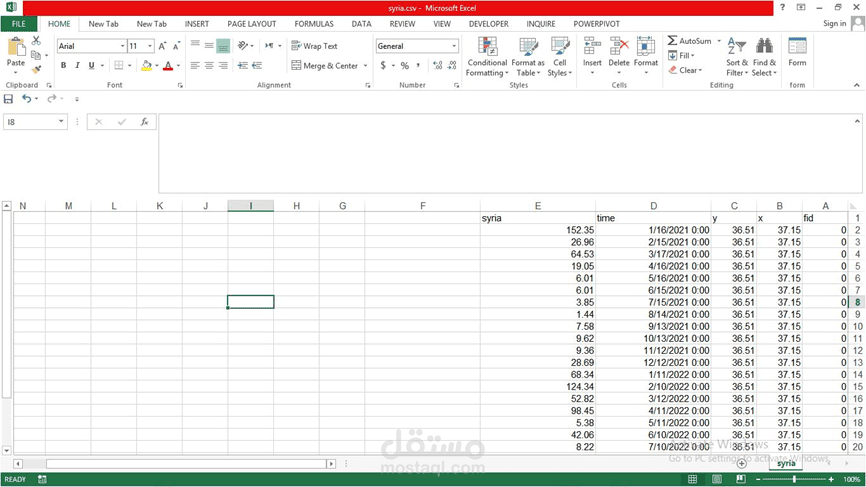The height and width of the screenshot is (487, 866).
Task: Toggle Align Left for text
Action: (x=195, y=65)
